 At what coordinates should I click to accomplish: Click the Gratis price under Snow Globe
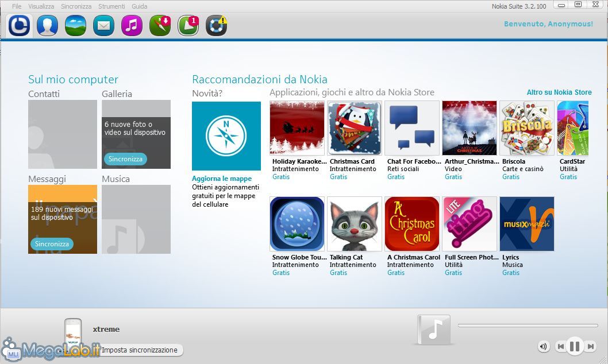[281, 273]
